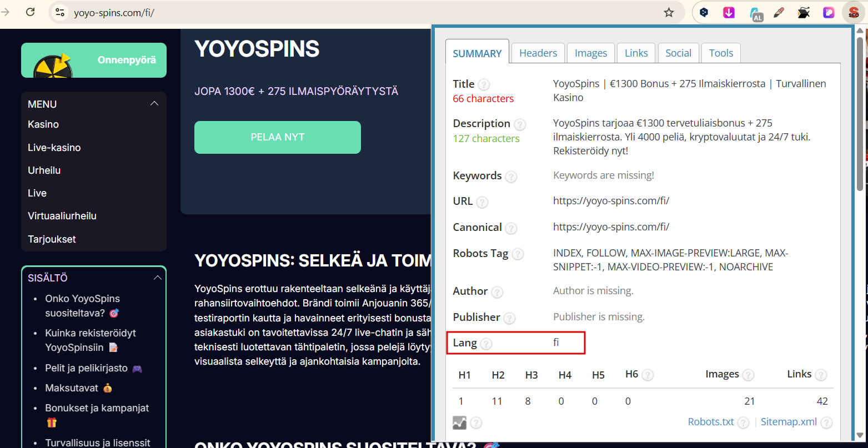Switch to the Social tab

[x=678, y=53]
